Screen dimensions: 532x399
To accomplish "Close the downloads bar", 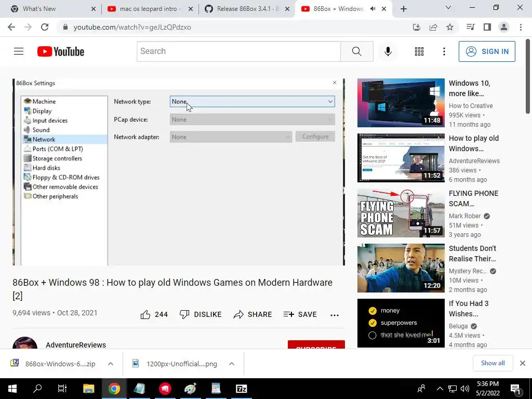I will pos(523,363).
